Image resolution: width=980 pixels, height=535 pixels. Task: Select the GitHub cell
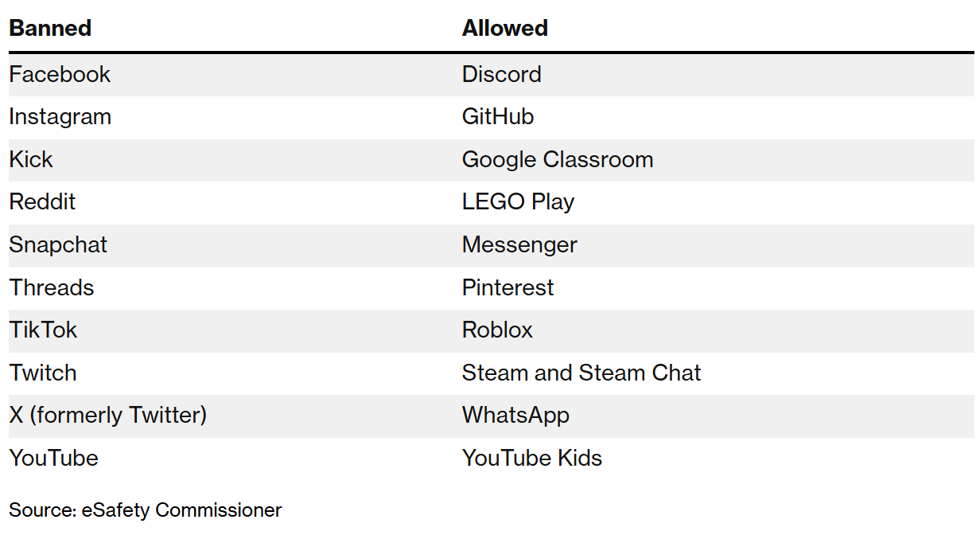pyautogui.click(x=498, y=117)
